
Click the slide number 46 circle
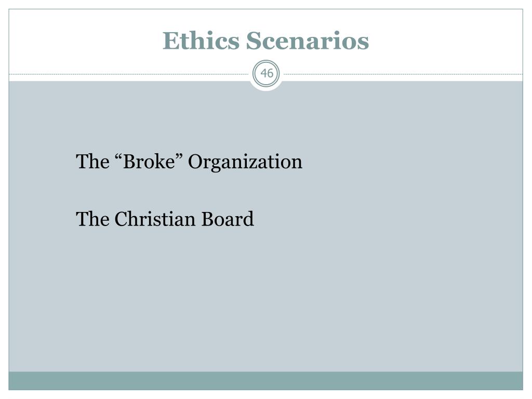[x=266, y=73]
